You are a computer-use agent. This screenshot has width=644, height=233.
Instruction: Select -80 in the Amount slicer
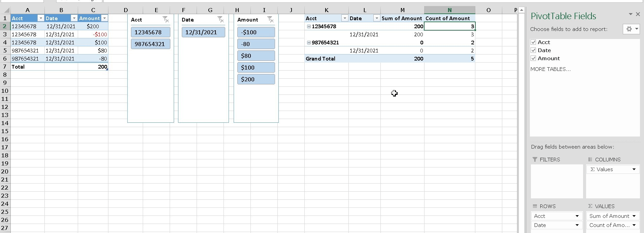click(256, 44)
